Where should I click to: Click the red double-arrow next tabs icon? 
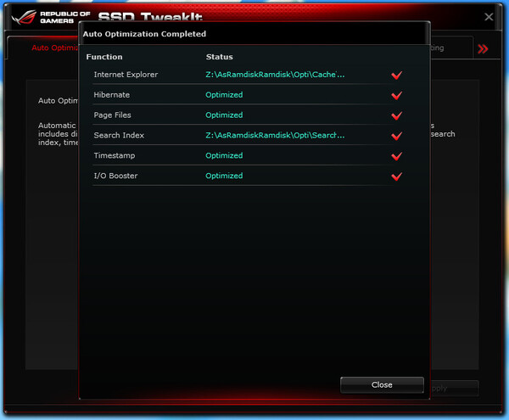[483, 49]
